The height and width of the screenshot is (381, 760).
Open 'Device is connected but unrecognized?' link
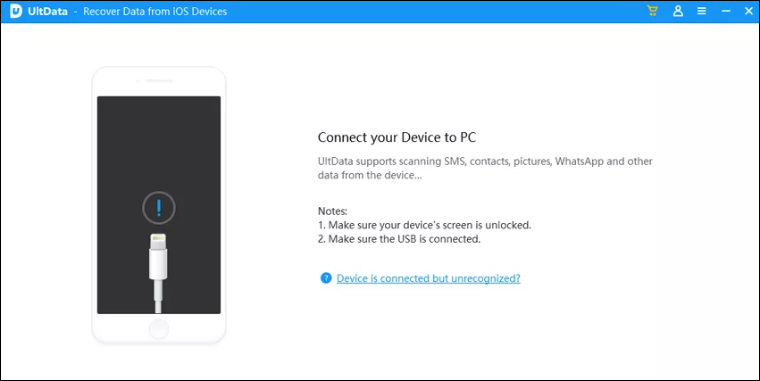pos(428,279)
